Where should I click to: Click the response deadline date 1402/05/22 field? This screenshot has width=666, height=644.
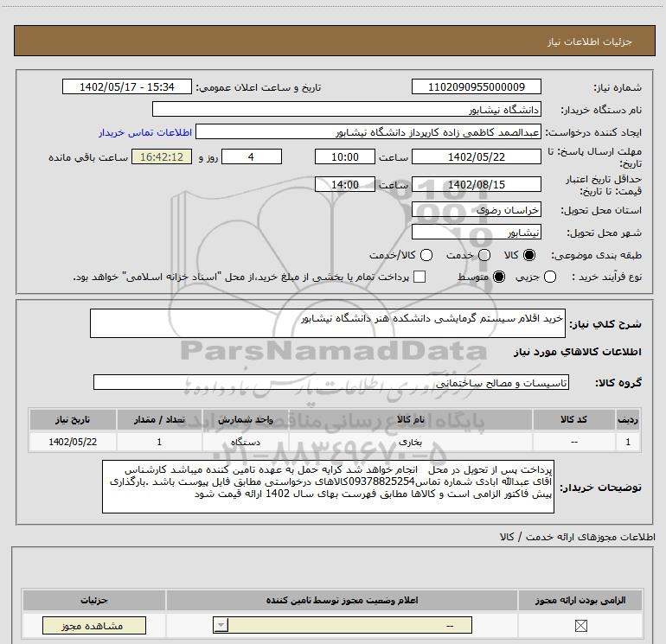tap(476, 156)
